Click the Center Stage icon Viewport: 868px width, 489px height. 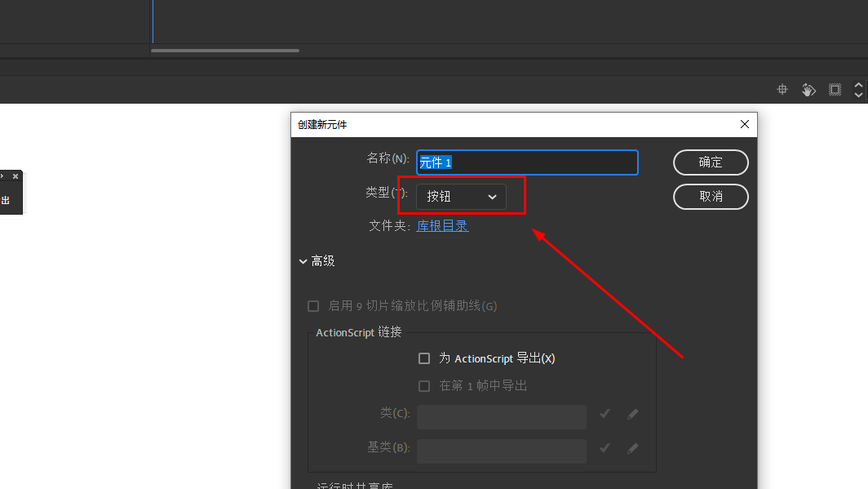pyautogui.click(x=782, y=89)
